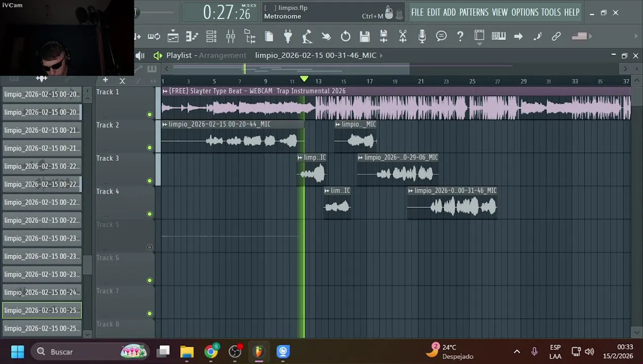This screenshot has width=643, height=364.
Task: Click the undo history circular arrow icon
Action: [345, 36]
